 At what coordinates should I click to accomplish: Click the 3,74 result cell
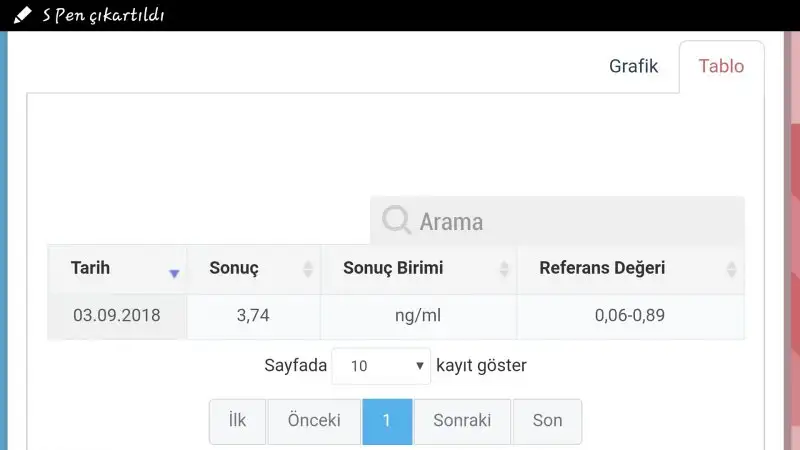[x=253, y=315]
